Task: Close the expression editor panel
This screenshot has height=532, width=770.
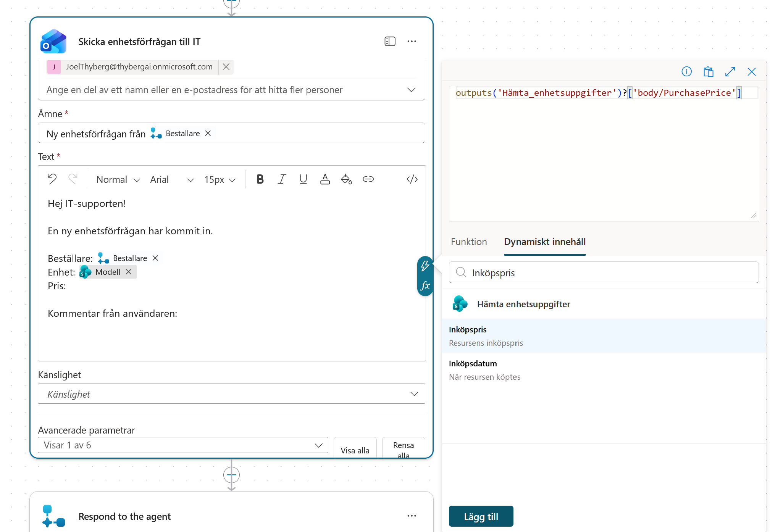Action: point(752,71)
